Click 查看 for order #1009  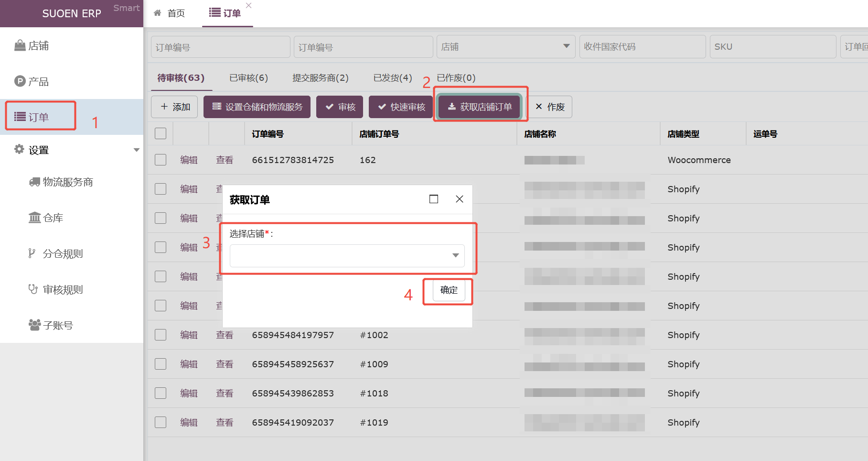tap(225, 364)
